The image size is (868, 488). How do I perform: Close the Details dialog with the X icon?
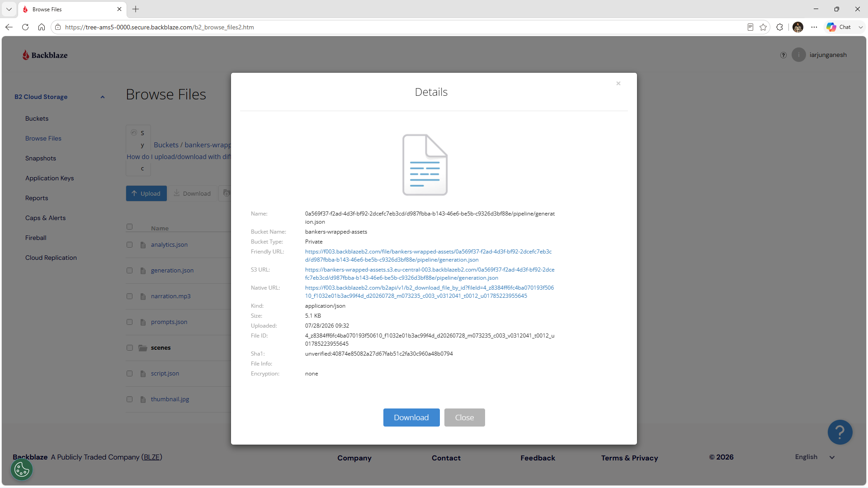coord(618,84)
